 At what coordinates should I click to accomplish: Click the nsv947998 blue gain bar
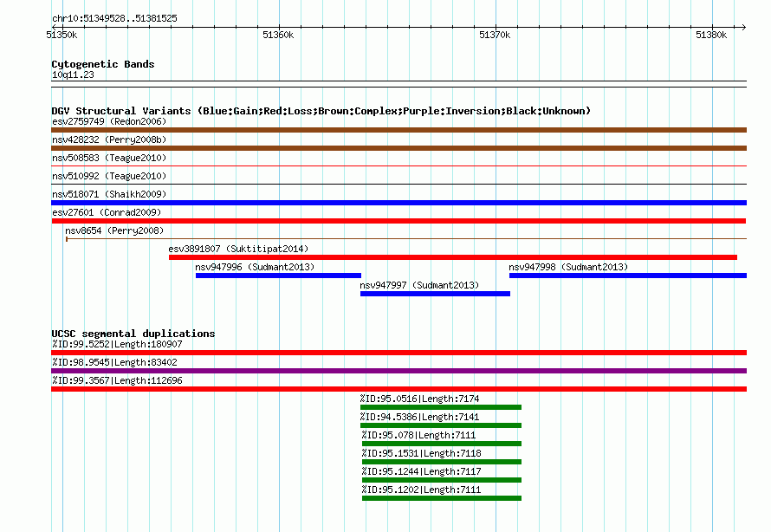(x=628, y=276)
